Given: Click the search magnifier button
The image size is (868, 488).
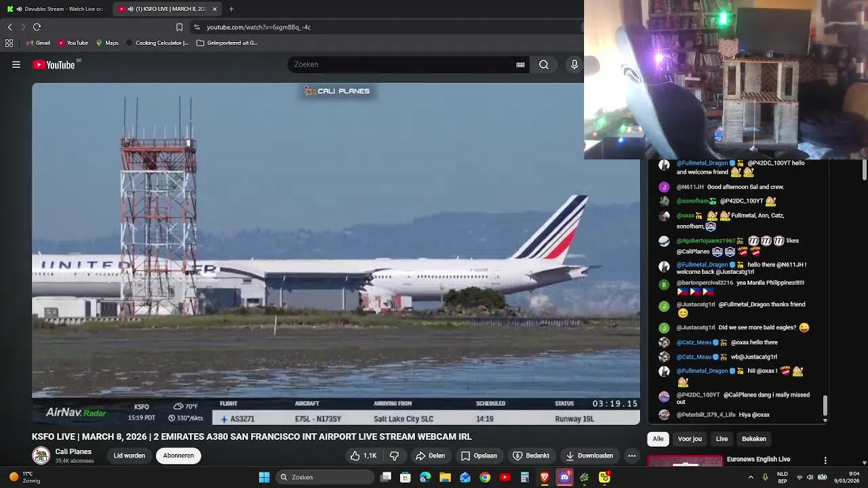Looking at the screenshot, I should pos(544,64).
